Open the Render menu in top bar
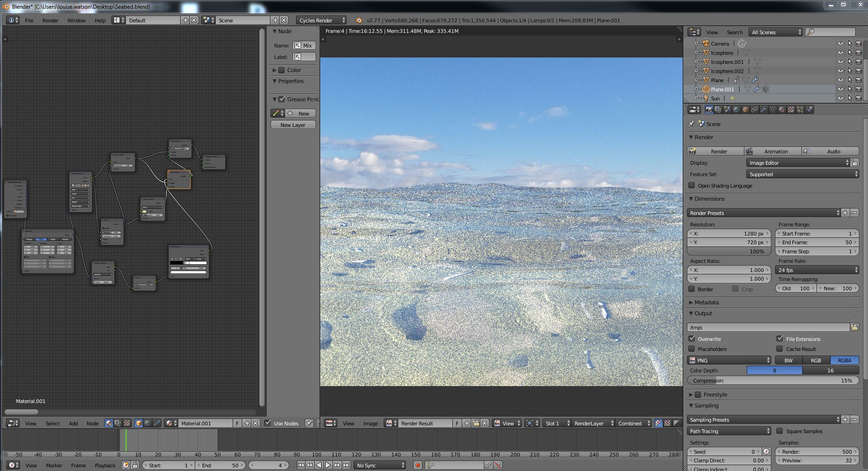Screen dimensions: 868x471 click(50, 20)
